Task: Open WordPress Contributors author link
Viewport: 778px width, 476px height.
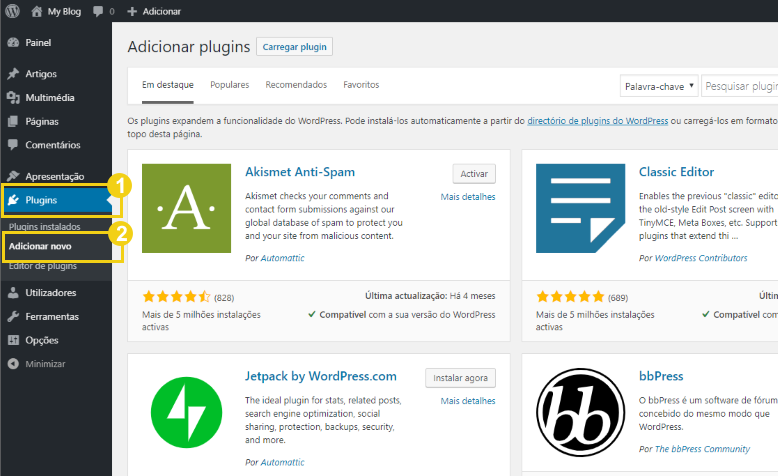Action: click(701, 258)
